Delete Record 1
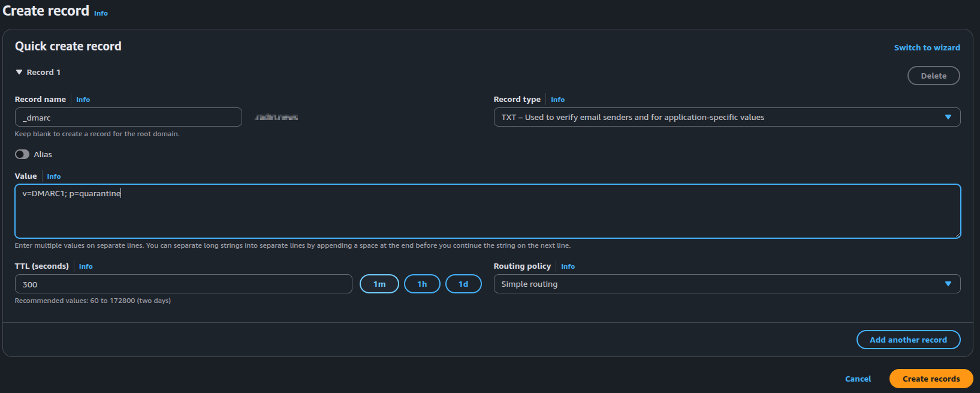 [933, 76]
